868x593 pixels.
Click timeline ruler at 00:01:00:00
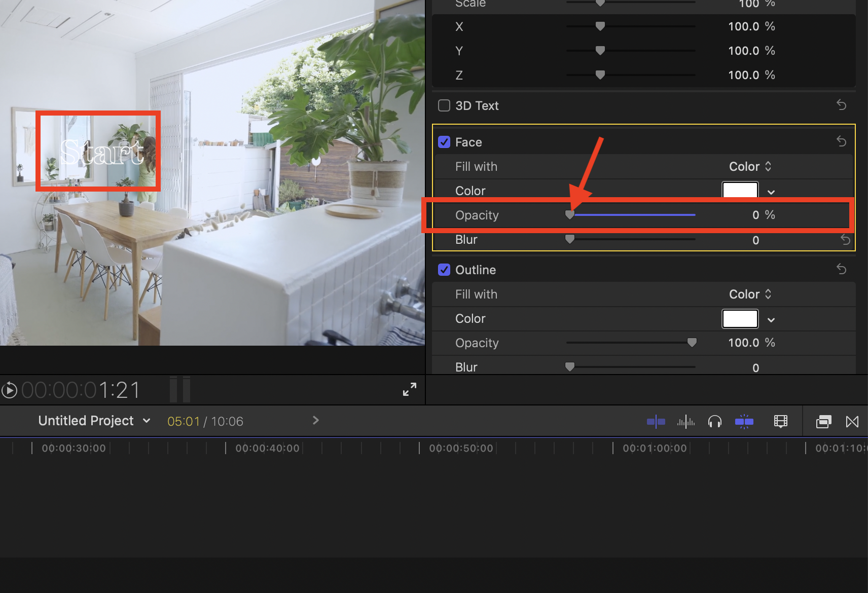[x=655, y=448]
